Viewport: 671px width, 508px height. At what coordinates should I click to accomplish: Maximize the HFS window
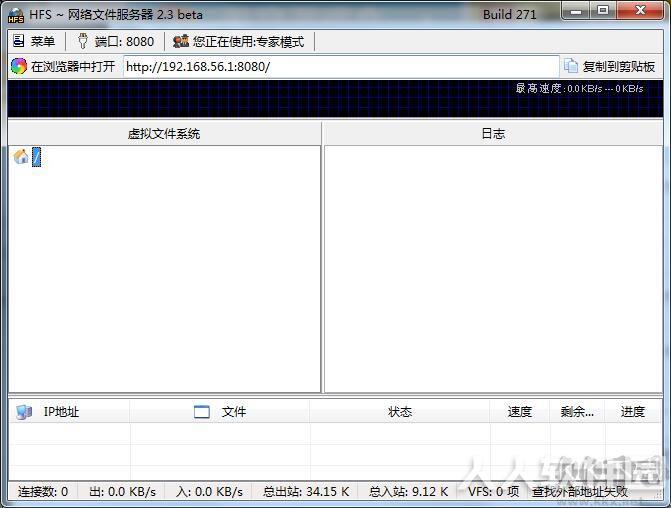(603, 11)
